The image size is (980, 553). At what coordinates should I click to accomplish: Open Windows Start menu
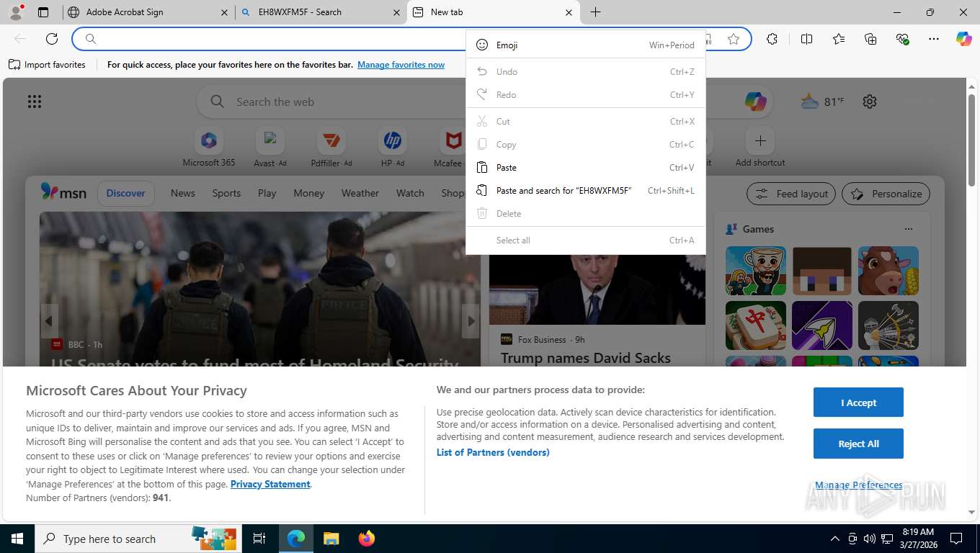pyautogui.click(x=17, y=539)
